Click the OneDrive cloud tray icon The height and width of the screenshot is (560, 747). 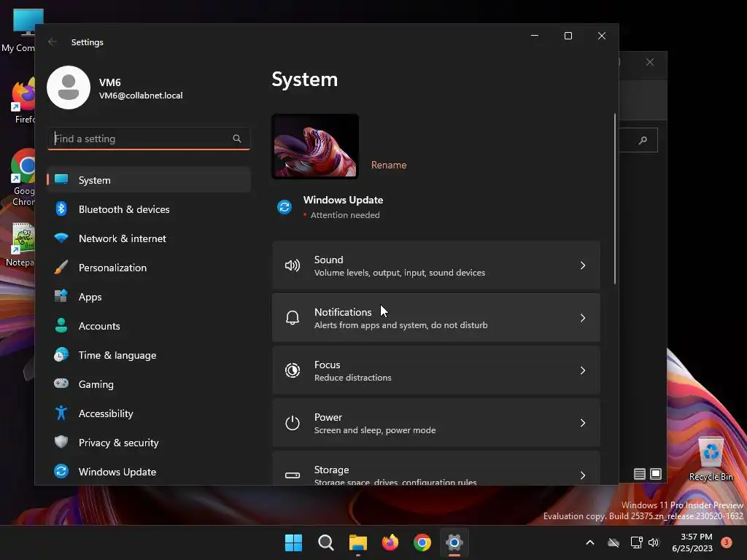(614, 542)
